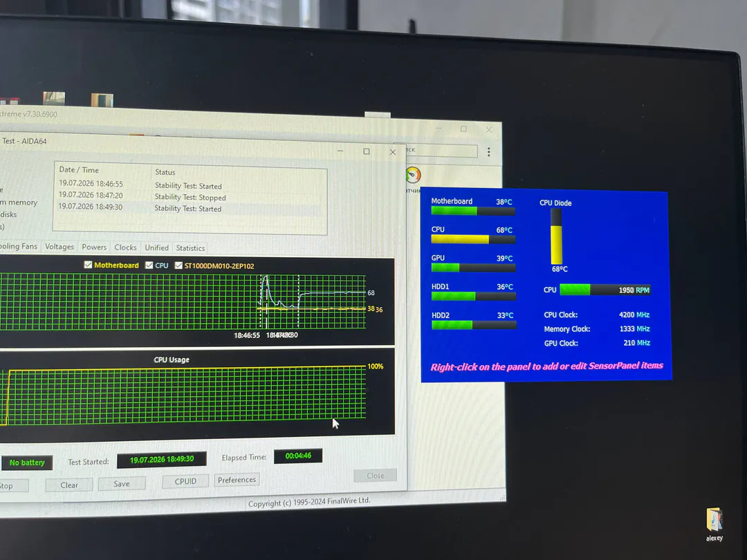This screenshot has height=560, width=747.
Task: Click the disabled Close button
Action: click(x=376, y=475)
